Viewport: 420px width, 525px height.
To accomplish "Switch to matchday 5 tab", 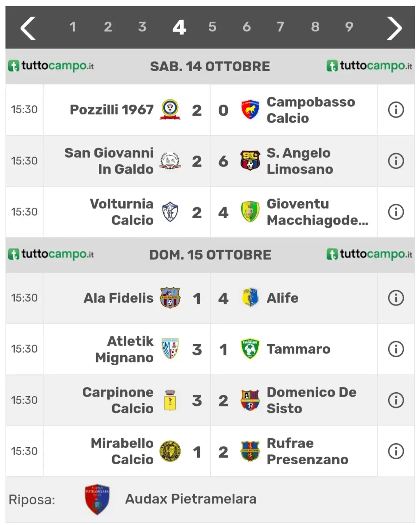I will coord(212,27).
